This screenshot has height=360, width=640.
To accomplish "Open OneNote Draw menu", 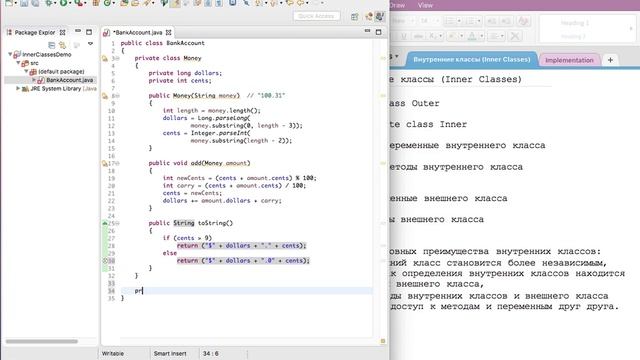I will coord(397,5).
